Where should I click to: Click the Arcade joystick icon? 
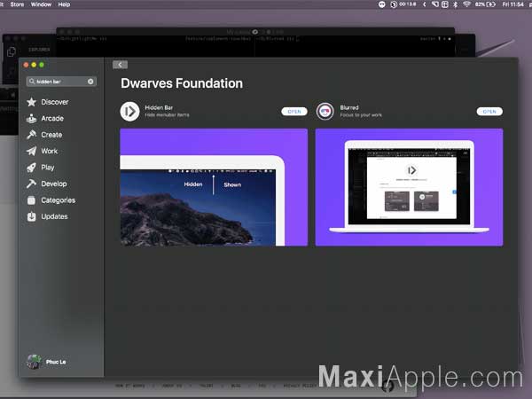pos(32,119)
